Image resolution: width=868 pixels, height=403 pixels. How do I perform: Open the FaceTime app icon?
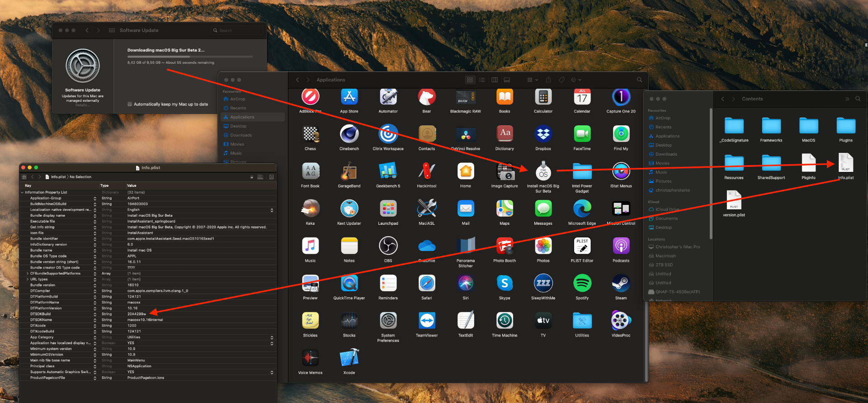582,134
